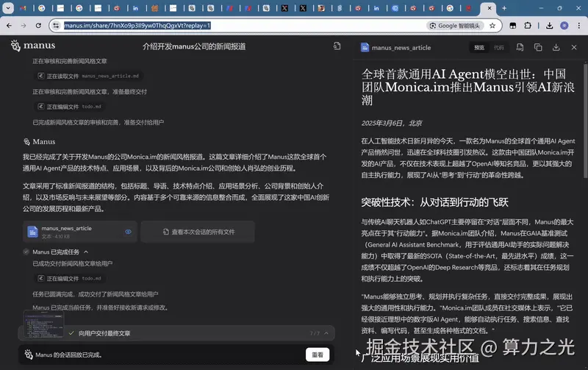Switch to the first Google tab

(42, 8)
